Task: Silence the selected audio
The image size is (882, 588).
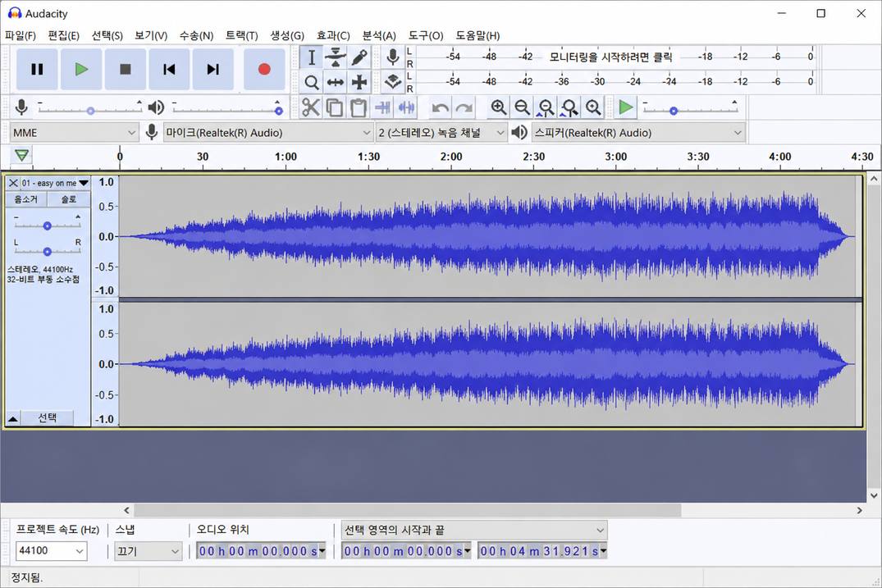Action: coord(406,107)
